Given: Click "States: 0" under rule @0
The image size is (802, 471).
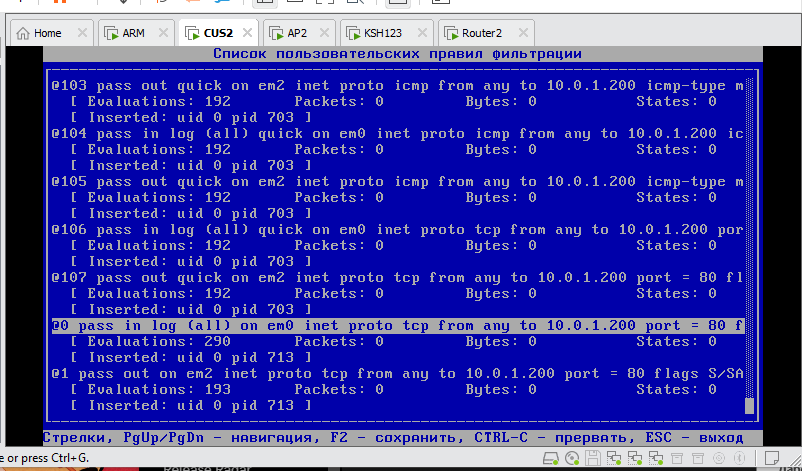Looking at the screenshot, I should pos(676,342).
